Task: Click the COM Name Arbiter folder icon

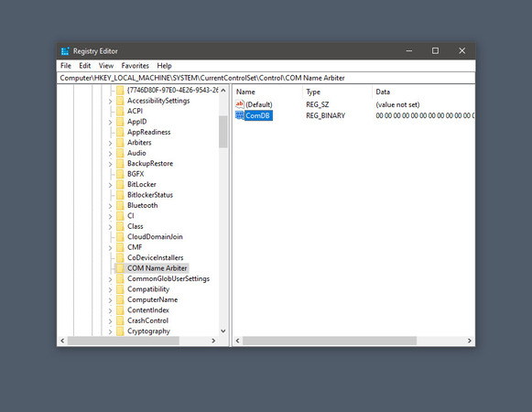Action: point(120,268)
